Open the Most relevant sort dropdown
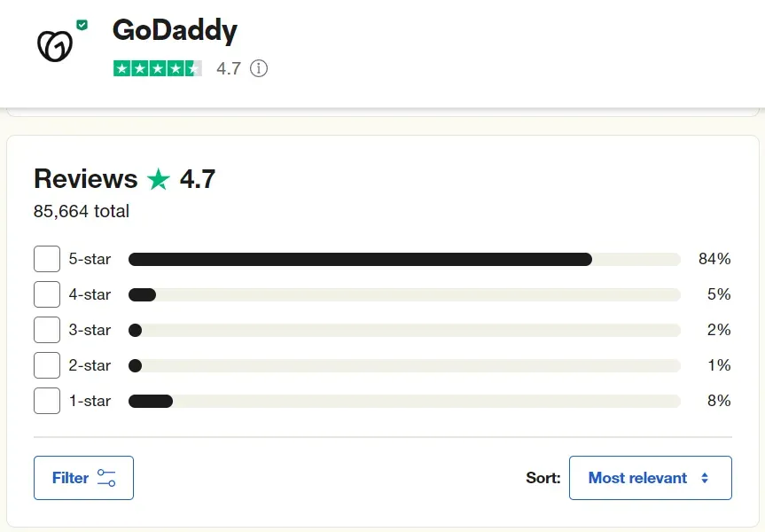Image resolution: width=765 pixels, height=532 pixels. [x=650, y=478]
